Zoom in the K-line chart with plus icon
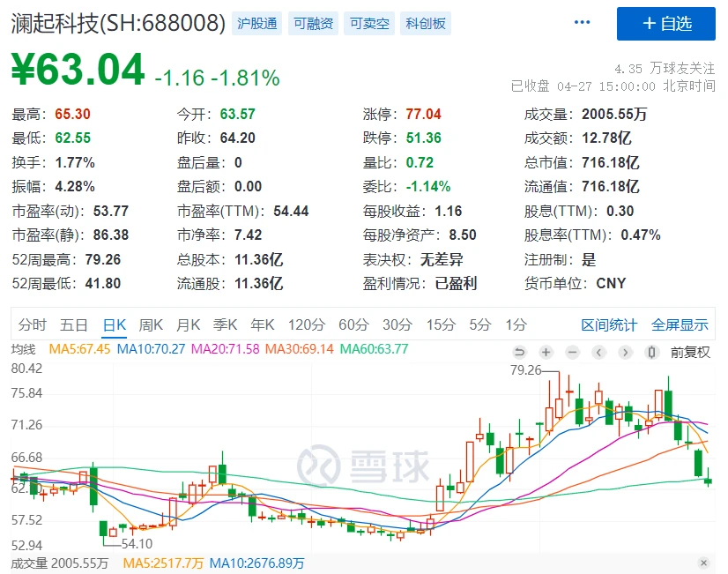 pos(546,352)
